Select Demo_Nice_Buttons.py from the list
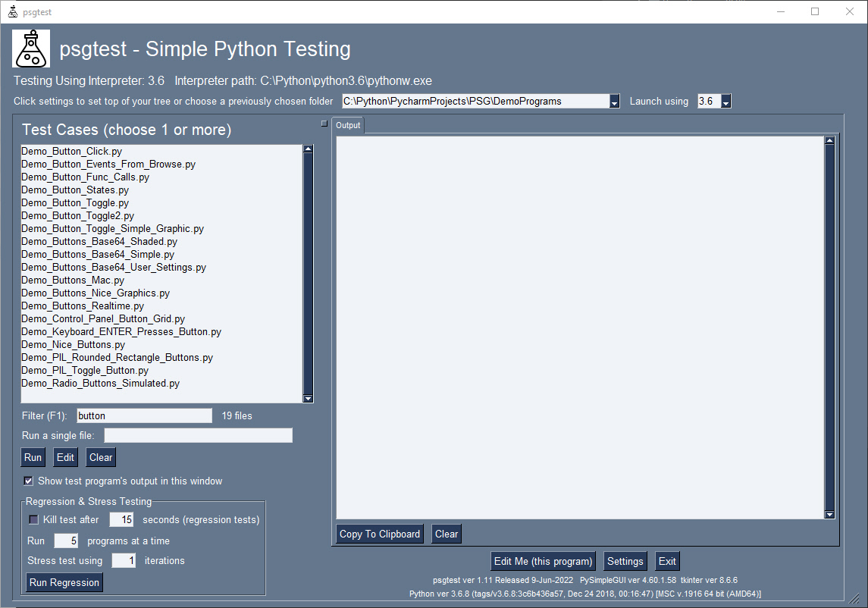This screenshot has width=868, height=608. click(x=73, y=344)
